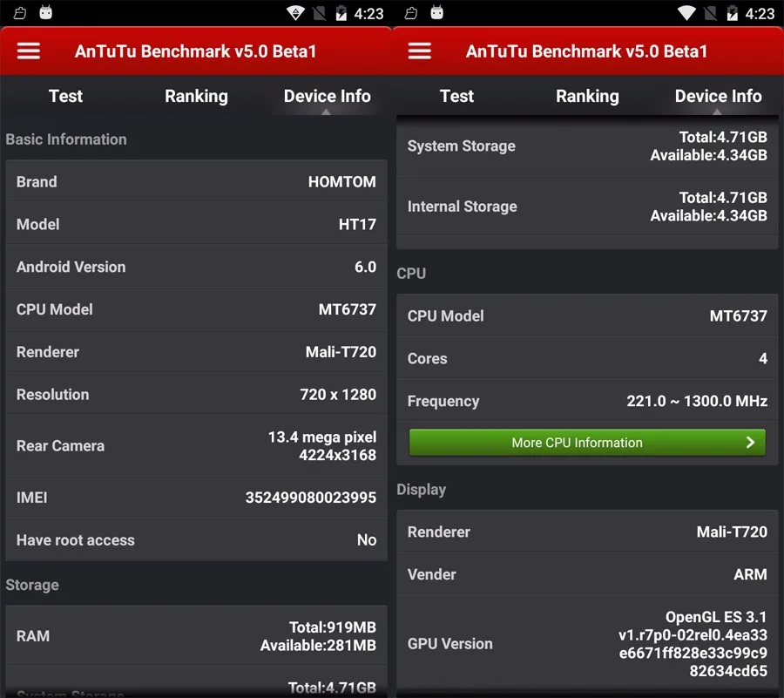Tap Android debug notification icon, right status bar
The width and height of the screenshot is (784, 698).
[437, 12]
